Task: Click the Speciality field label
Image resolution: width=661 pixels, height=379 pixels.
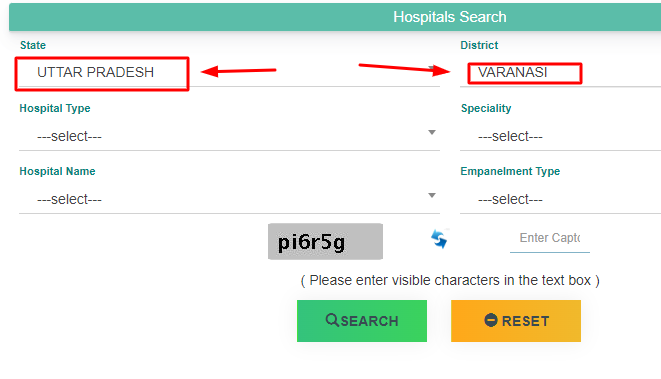Action: coord(486,108)
